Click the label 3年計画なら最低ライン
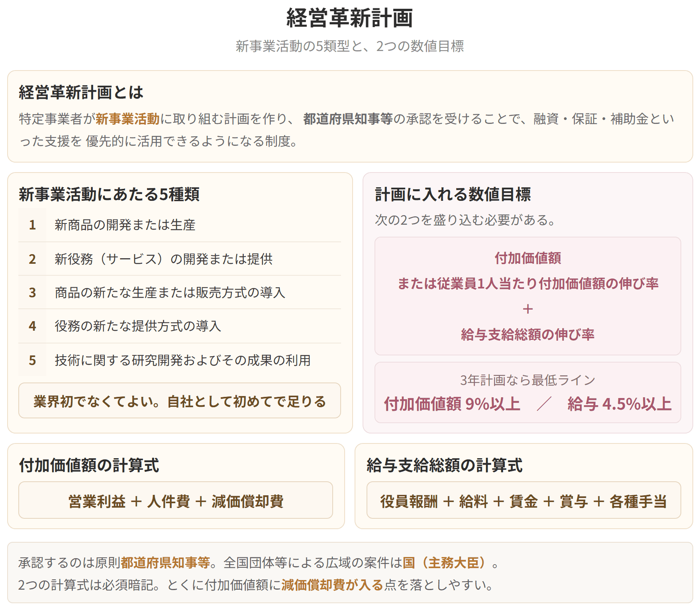The height and width of the screenshot is (610, 700). pyautogui.click(x=528, y=380)
